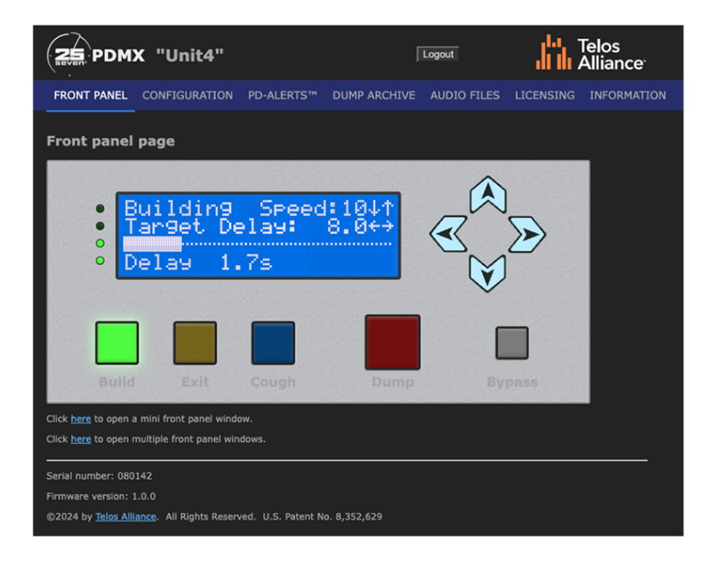Viewport: 728px width, 582px height.
Task: Hit the red Dump button
Action: (x=392, y=342)
